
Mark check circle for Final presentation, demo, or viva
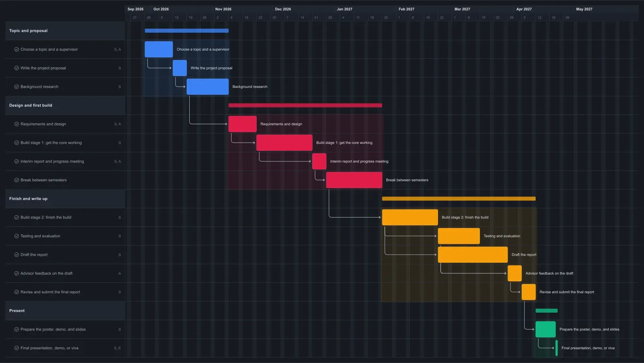(17, 348)
